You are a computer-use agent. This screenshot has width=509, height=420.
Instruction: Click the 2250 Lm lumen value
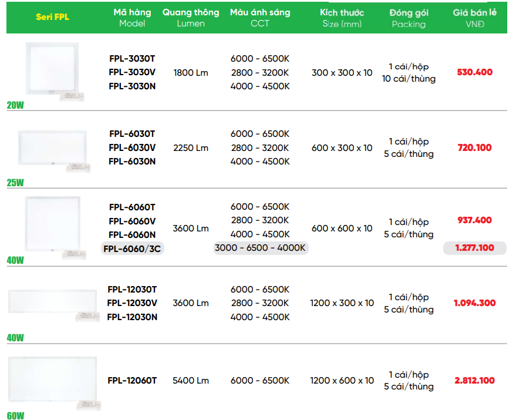pyautogui.click(x=191, y=148)
